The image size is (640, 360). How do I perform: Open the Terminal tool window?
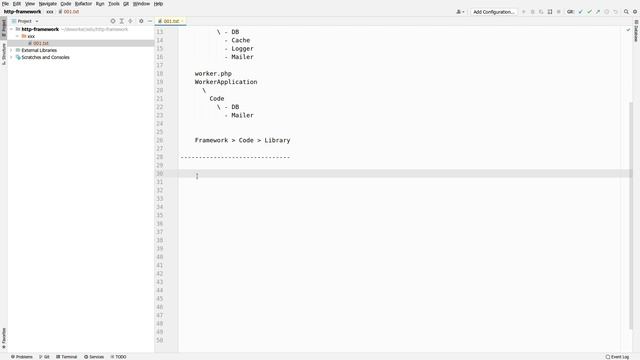[67, 357]
